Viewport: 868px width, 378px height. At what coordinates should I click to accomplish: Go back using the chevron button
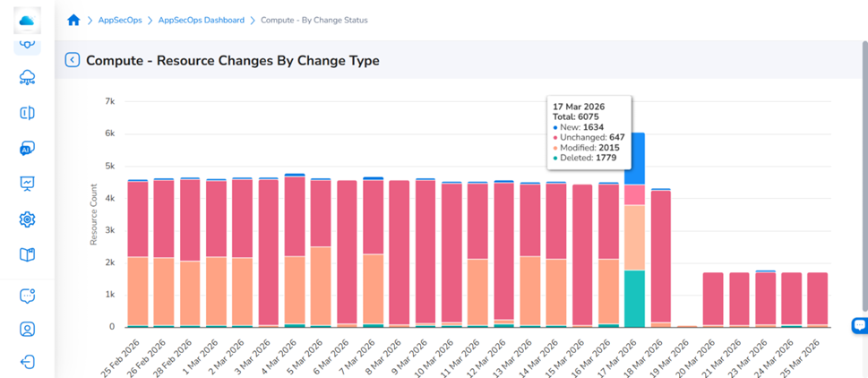coord(72,60)
